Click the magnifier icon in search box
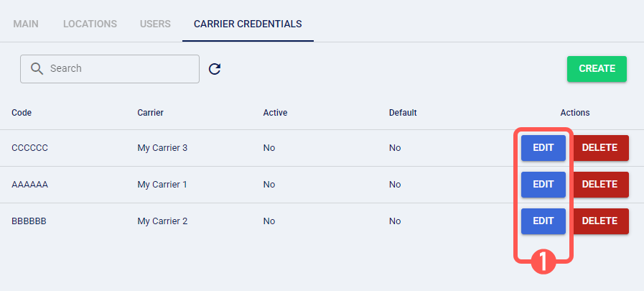644x291 pixels. click(37, 69)
